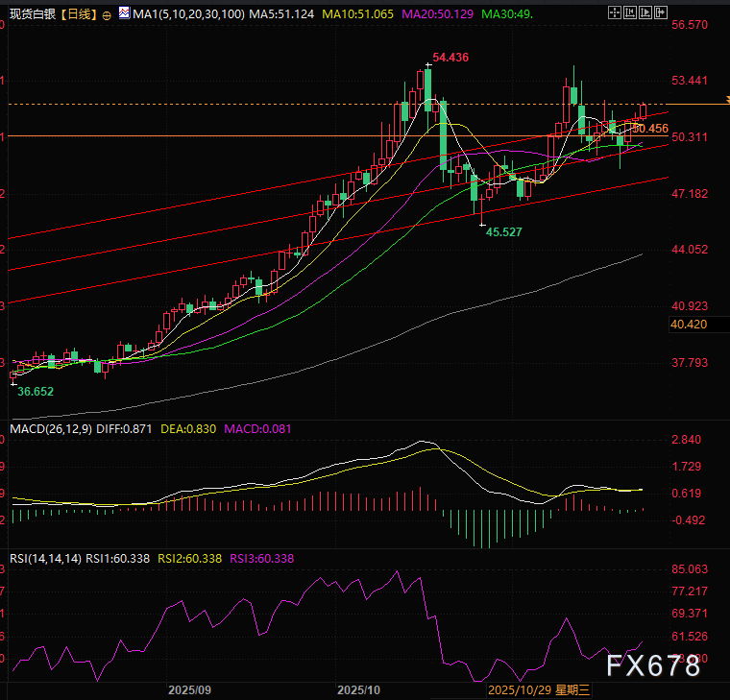The image size is (730, 700).
Task: Click the small chart icon before MA1
Action: coord(123,14)
